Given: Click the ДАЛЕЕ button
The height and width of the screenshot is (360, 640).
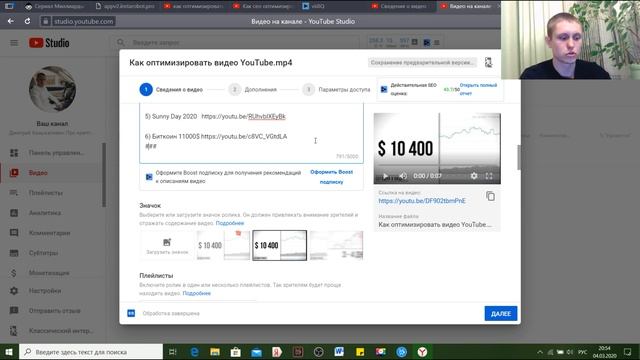Looking at the screenshot, I should tap(501, 313).
